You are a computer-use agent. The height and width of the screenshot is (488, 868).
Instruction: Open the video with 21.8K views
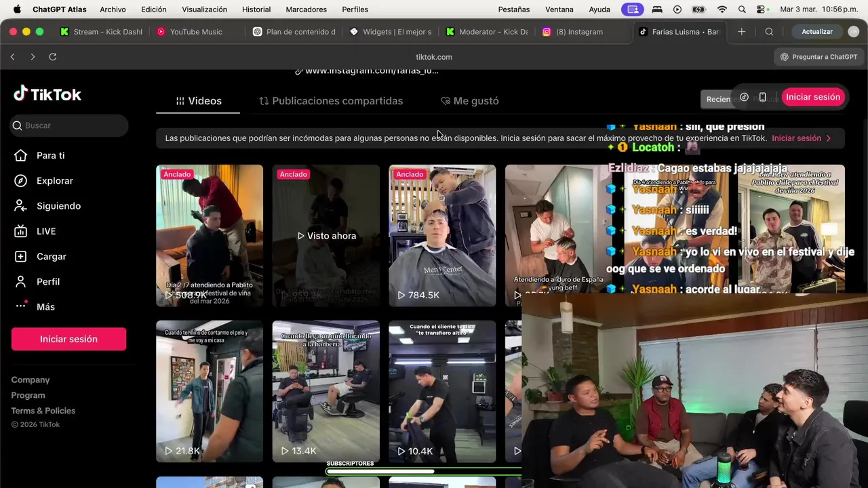click(x=210, y=392)
